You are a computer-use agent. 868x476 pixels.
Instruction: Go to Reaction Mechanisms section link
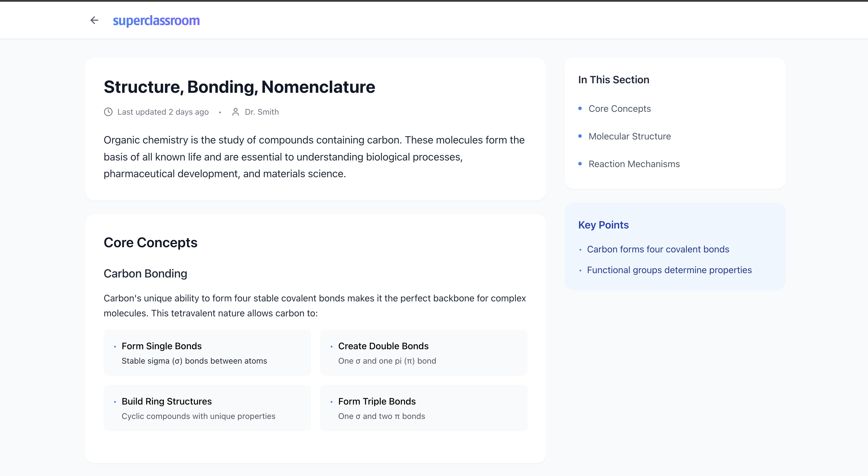[634, 164]
